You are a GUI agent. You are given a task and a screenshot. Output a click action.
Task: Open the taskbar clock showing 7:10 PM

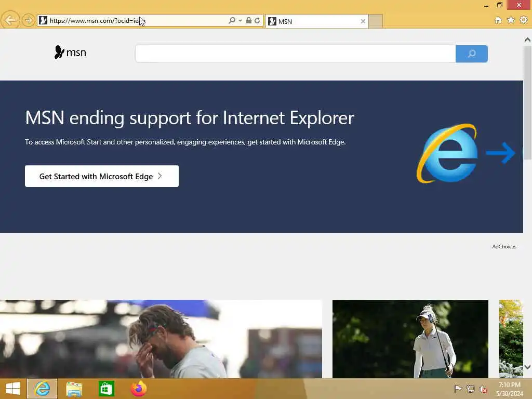tap(509, 389)
